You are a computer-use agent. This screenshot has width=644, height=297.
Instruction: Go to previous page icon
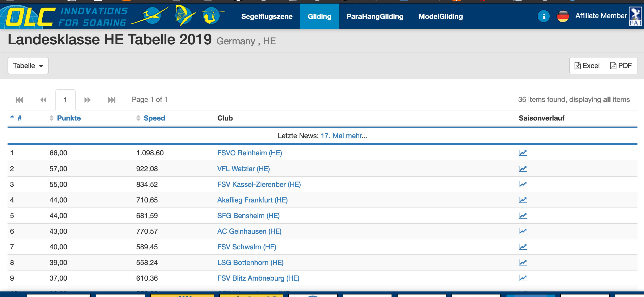pyautogui.click(x=43, y=100)
